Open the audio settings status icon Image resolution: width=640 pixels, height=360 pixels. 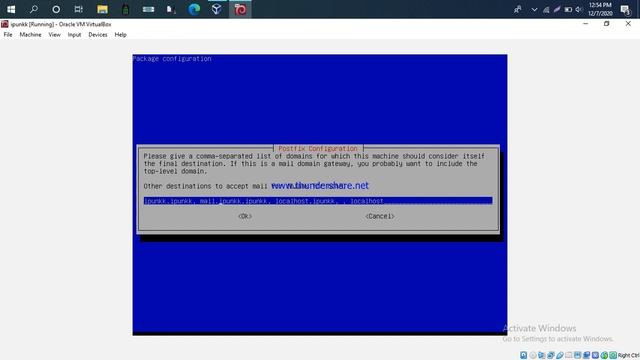click(x=542, y=355)
